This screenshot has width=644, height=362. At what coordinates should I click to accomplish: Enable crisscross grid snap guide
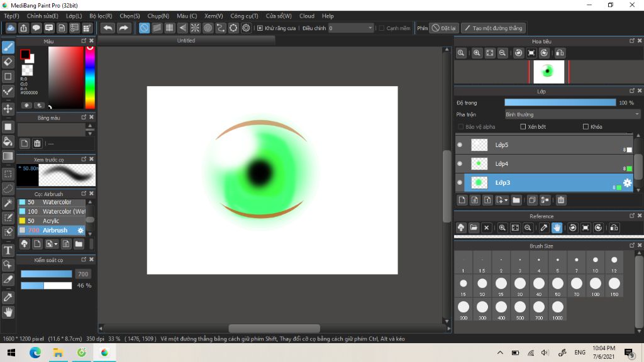170,28
